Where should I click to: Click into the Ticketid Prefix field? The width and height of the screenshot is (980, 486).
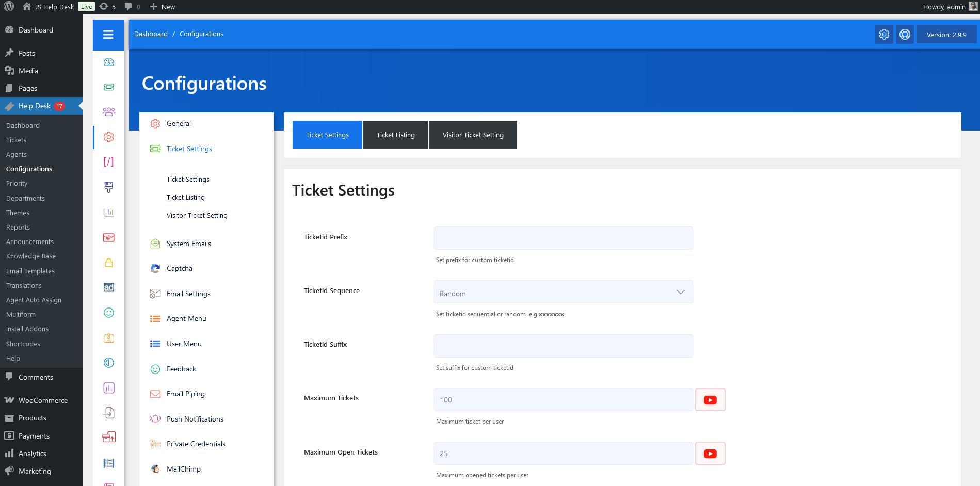563,238
